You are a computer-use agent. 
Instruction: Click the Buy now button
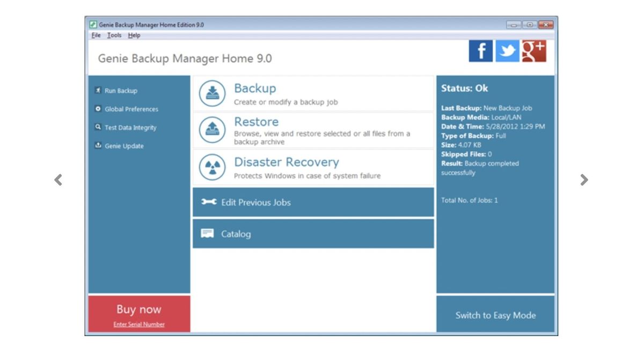pyautogui.click(x=138, y=309)
